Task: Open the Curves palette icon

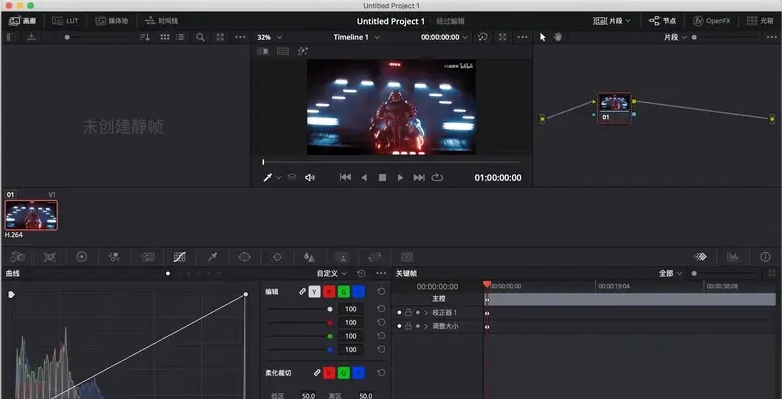Action: coord(180,257)
